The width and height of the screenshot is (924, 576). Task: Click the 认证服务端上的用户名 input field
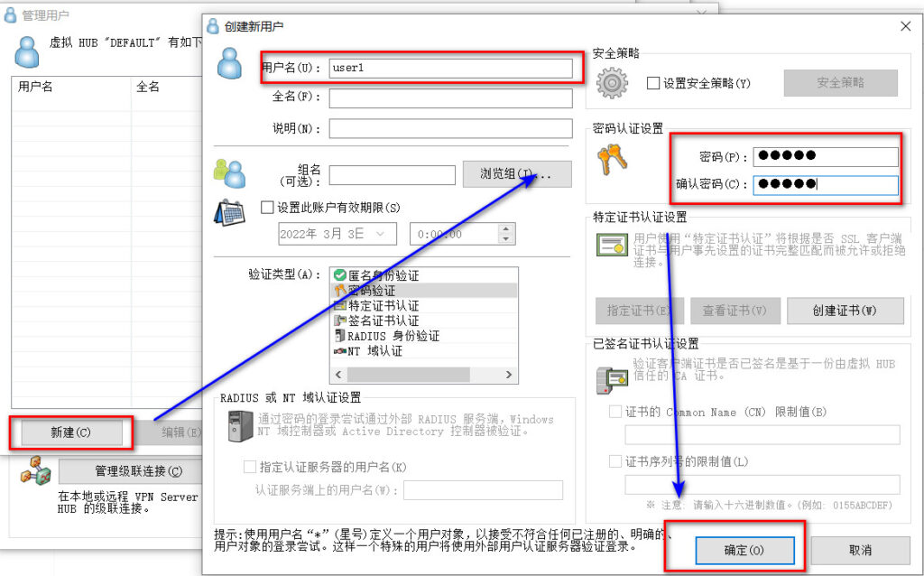click(484, 490)
